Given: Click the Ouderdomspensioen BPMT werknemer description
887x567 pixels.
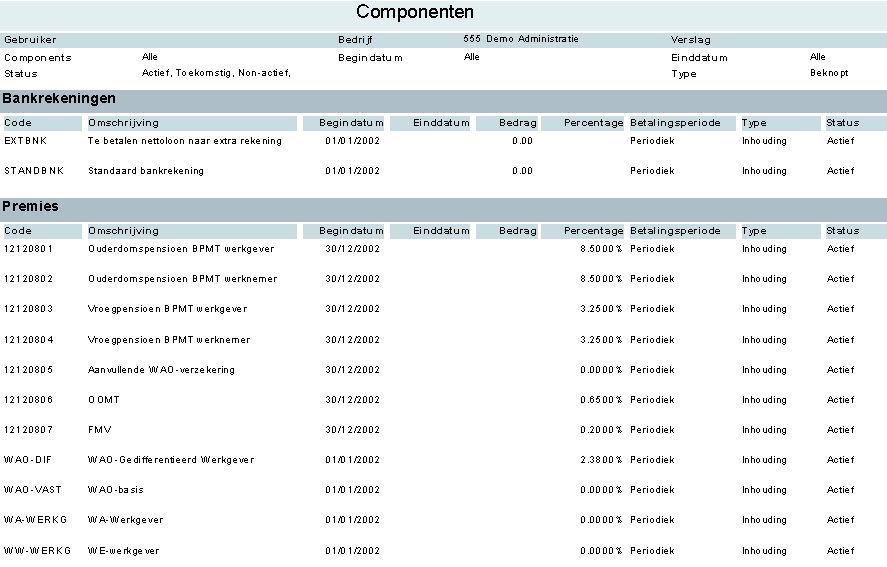Looking at the screenshot, I should click(x=182, y=279).
